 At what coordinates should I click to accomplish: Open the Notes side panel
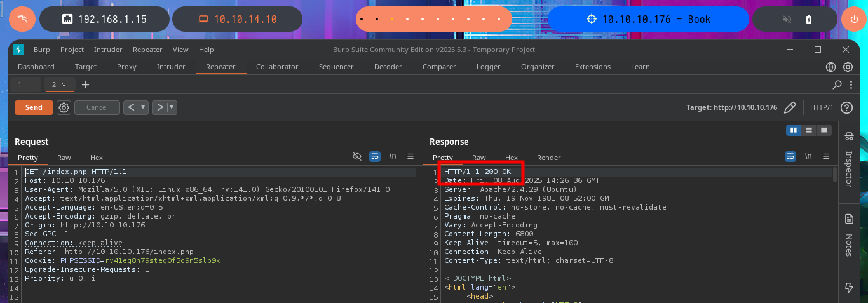[x=849, y=236]
